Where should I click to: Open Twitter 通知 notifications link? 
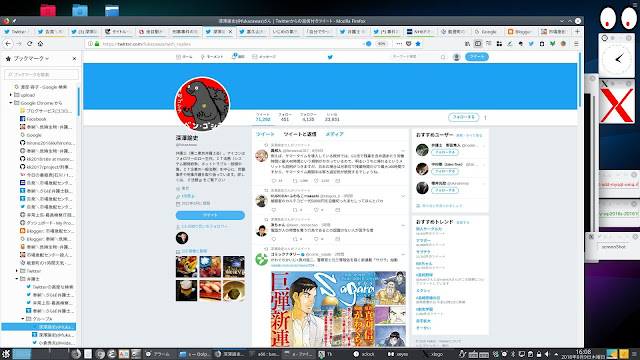238,56
